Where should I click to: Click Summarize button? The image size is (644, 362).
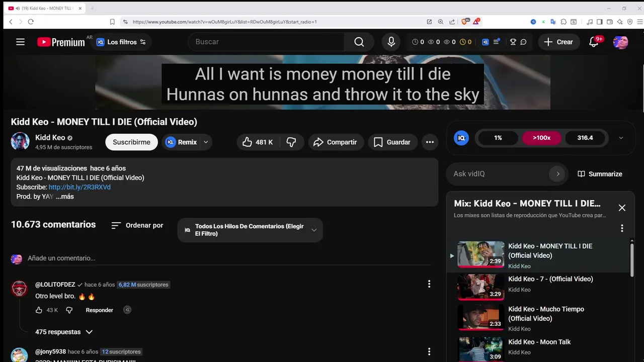[x=600, y=174]
